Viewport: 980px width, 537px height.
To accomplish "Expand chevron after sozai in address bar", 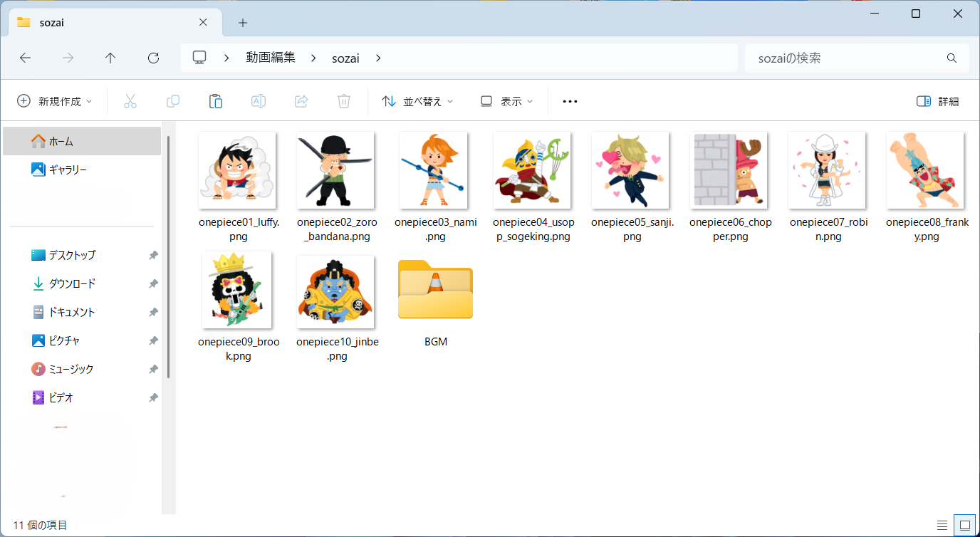I will pyautogui.click(x=378, y=58).
